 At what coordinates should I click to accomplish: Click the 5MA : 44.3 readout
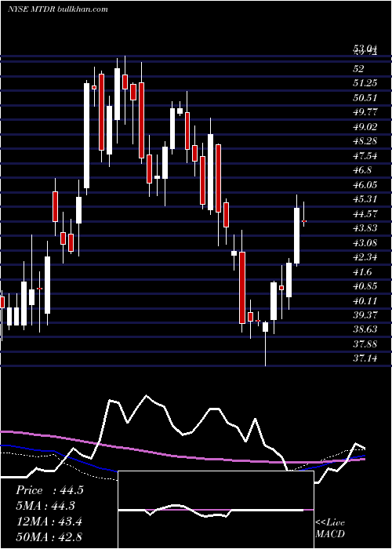pos(45,506)
